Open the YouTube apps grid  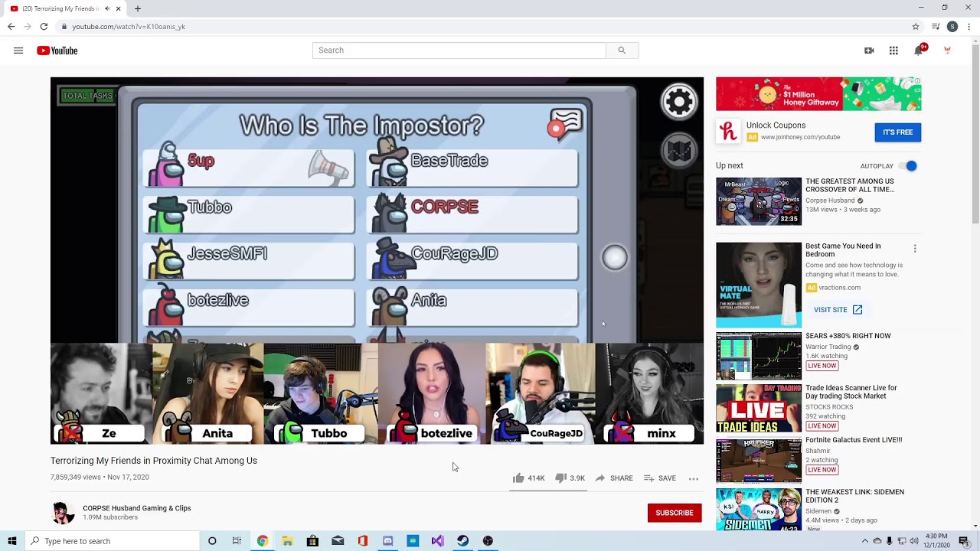coord(893,51)
